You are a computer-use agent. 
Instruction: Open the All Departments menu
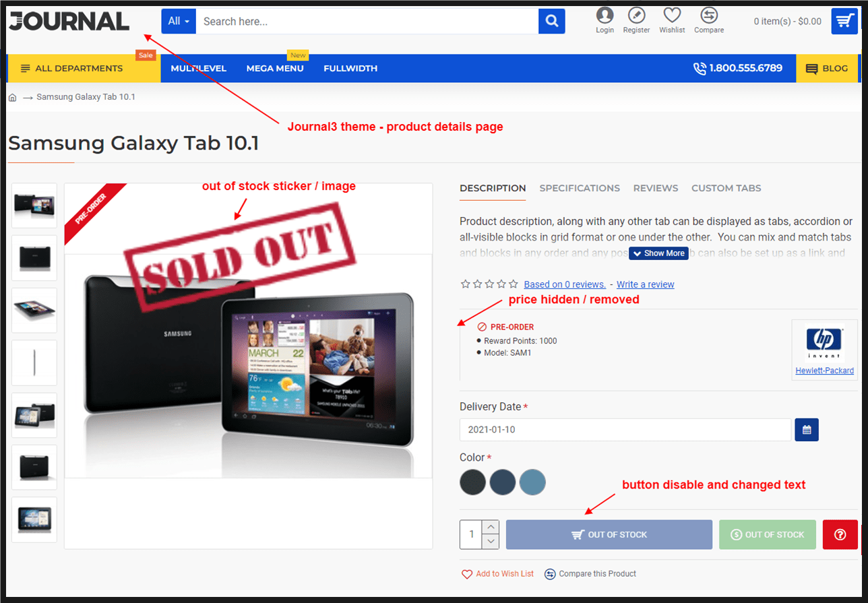[80, 68]
